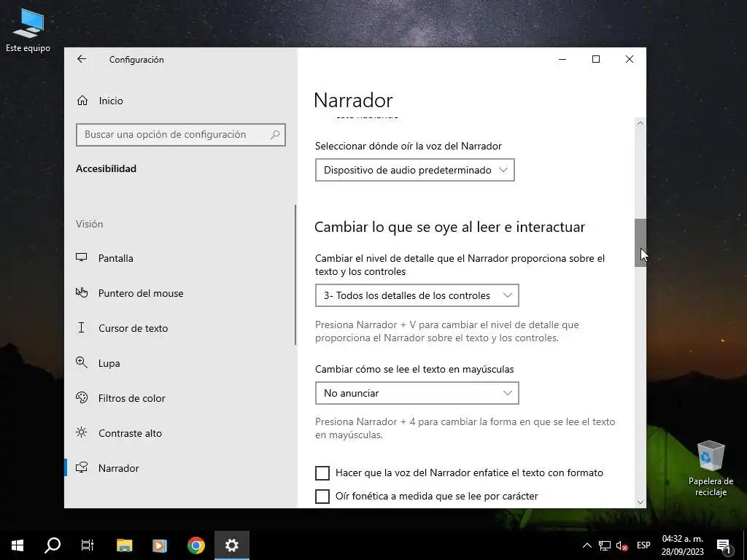The height and width of the screenshot is (560, 747).
Task: Click the mouse pointer icon in the sidebar
Action: [x=82, y=292]
